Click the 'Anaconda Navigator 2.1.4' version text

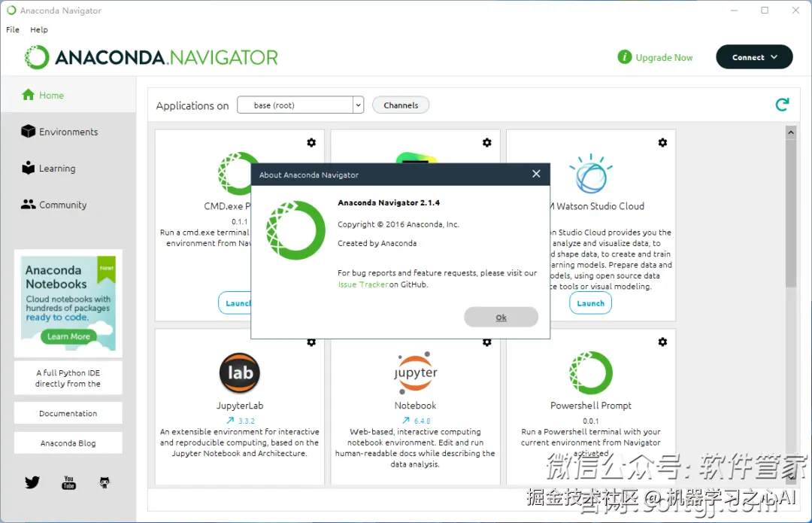pos(389,202)
